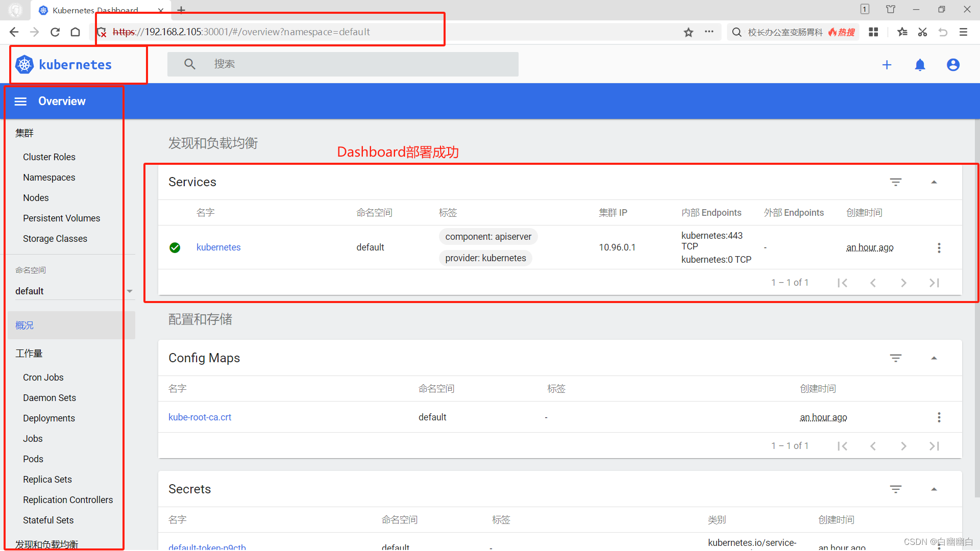Viewport: 980px width, 551px height.
Task: Go to first page of Services
Action: coord(842,283)
